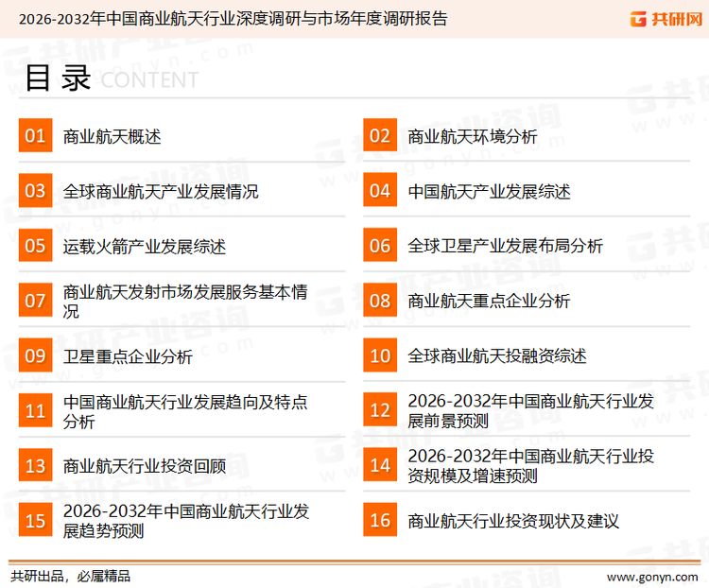709x588 pixels.
Task: Click the orange 11 number badge
Action: (x=35, y=410)
